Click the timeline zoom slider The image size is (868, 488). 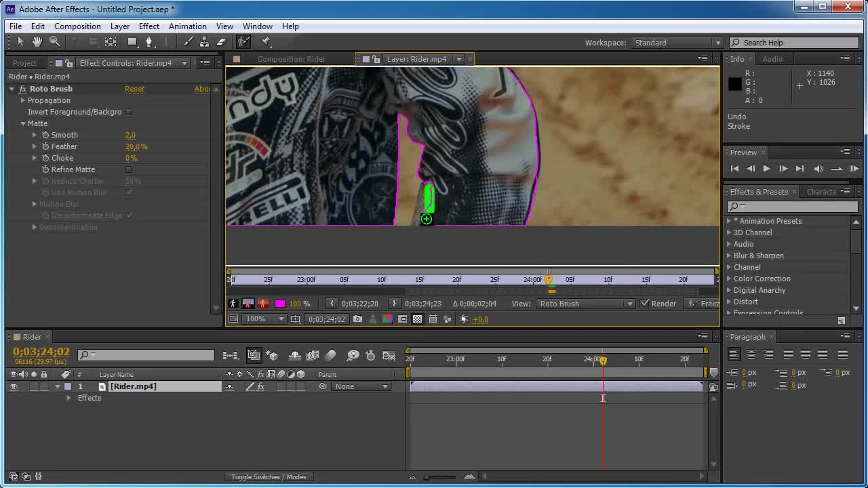(x=441, y=477)
